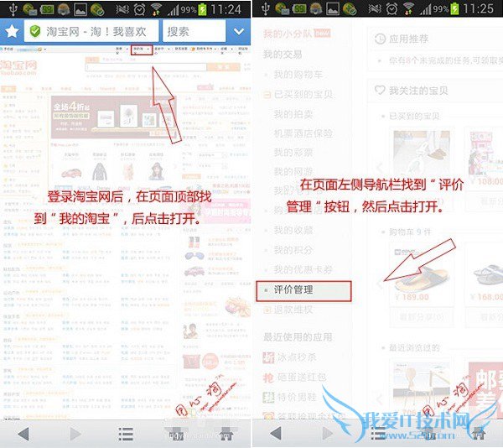This screenshot has width=503, height=448.
Task: Open 评价管理 in the sidebar
Action: pos(303,291)
